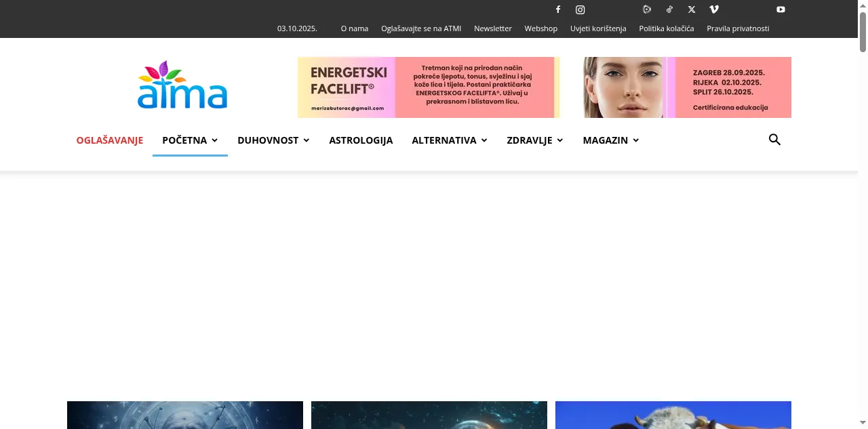Open the TikTok social icon
The image size is (868, 429).
(669, 9)
